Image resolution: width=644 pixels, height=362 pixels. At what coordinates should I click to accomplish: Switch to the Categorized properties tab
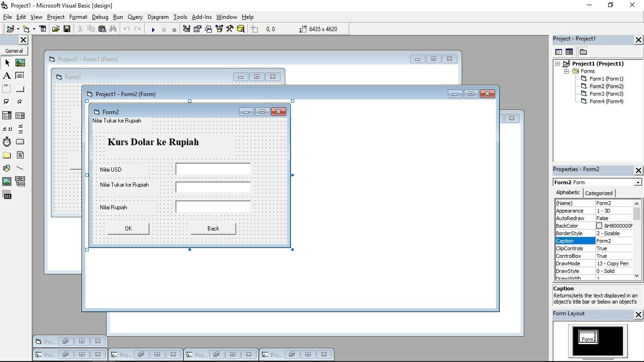click(599, 193)
